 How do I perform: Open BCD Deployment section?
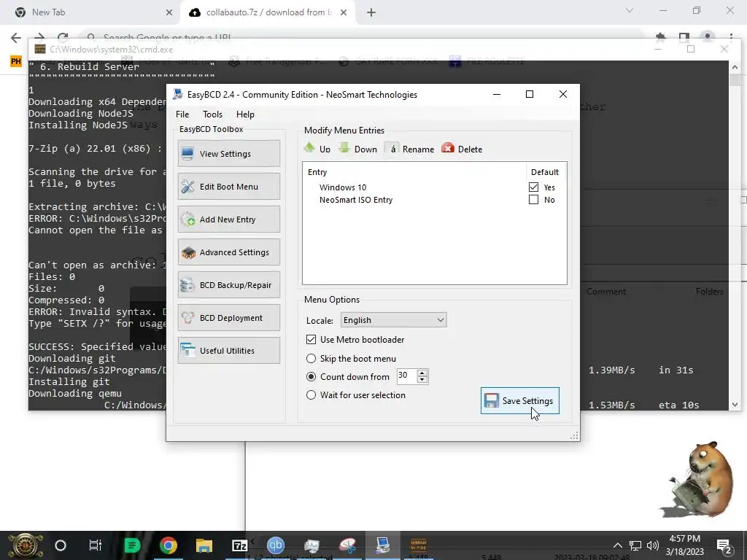click(x=228, y=318)
